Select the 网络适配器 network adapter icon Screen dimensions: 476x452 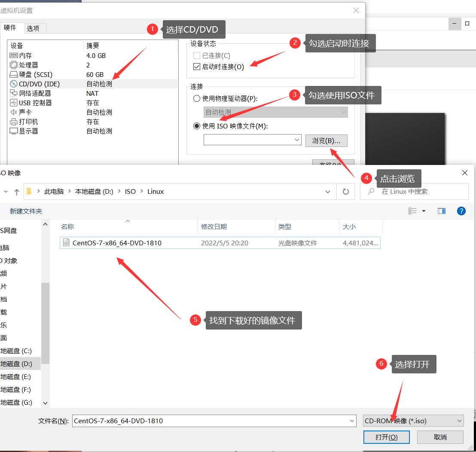pyautogui.click(x=13, y=93)
